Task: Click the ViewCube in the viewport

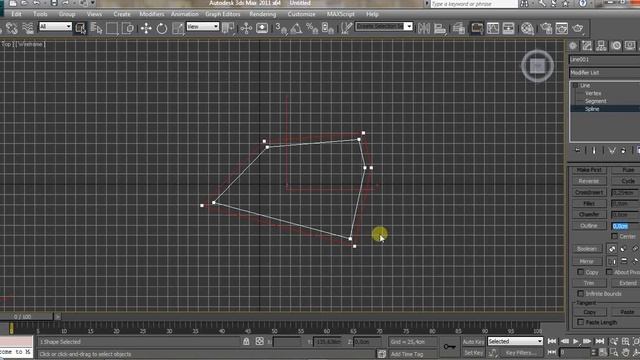Action: [538, 66]
